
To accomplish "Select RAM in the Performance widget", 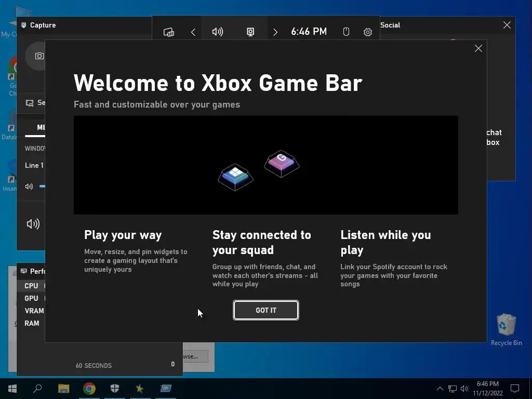I will (x=32, y=323).
